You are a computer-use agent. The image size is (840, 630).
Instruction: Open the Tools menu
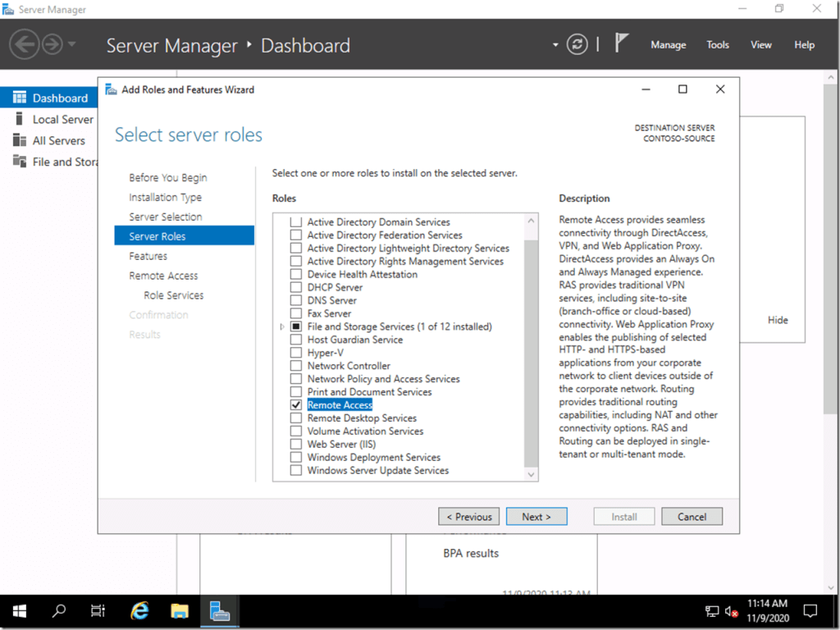tap(717, 45)
